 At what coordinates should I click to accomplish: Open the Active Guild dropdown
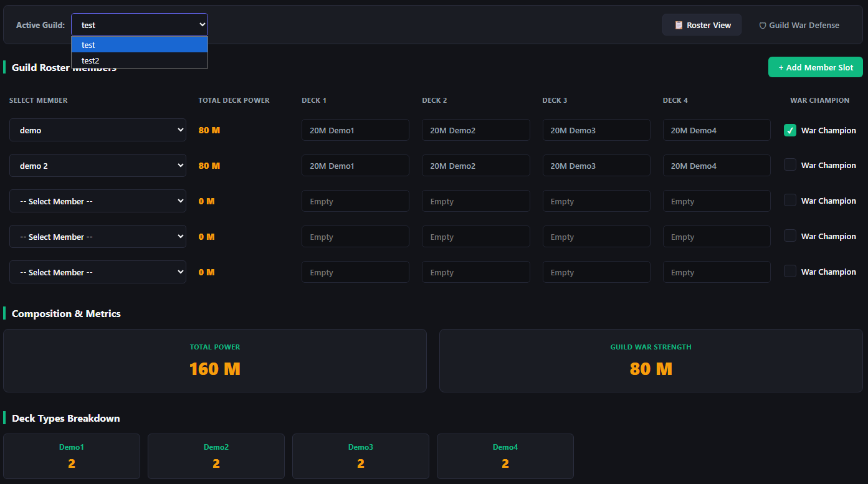pyautogui.click(x=140, y=25)
